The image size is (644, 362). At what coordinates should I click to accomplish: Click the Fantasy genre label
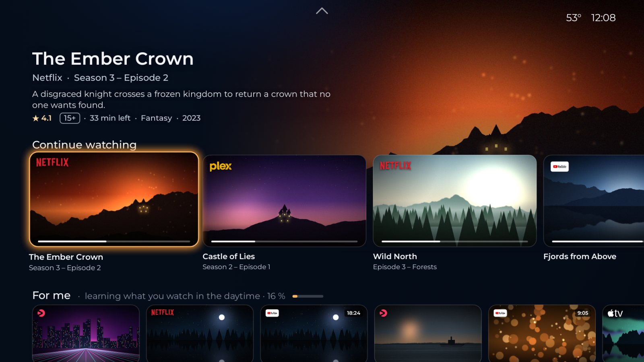click(x=156, y=118)
